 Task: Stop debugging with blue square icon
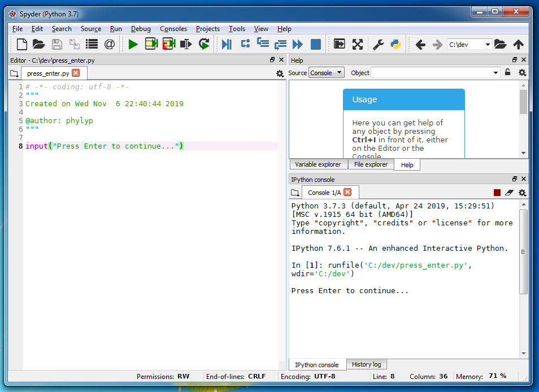click(x=316, y=44)
